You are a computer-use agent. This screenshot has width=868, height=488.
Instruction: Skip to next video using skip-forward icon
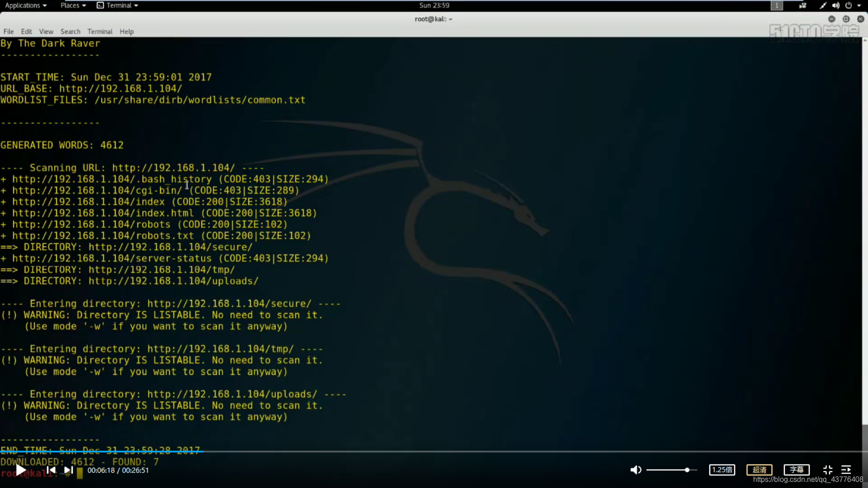(68, 470)
